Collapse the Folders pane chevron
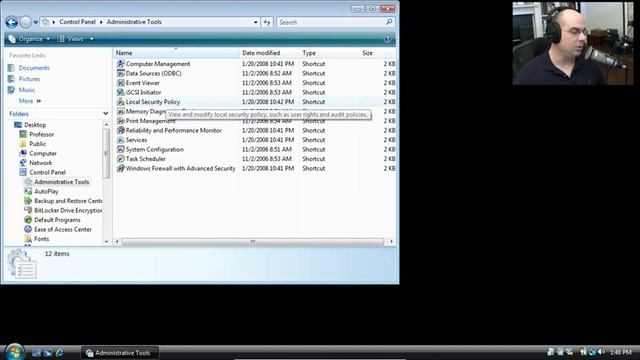Screen dimensions: 640x360 pyautogui.click(x=105, y=114)
